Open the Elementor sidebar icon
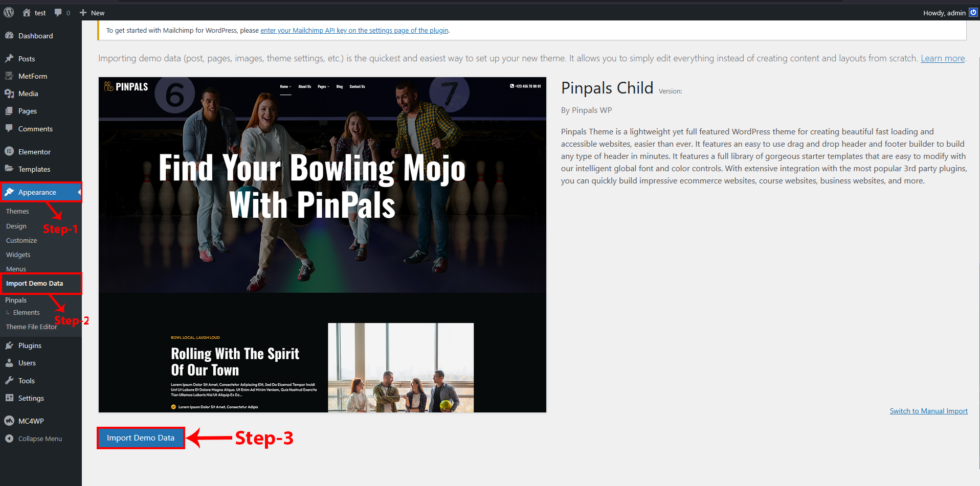This screenshot has height=486, width=980. click(x=9, y=152)
